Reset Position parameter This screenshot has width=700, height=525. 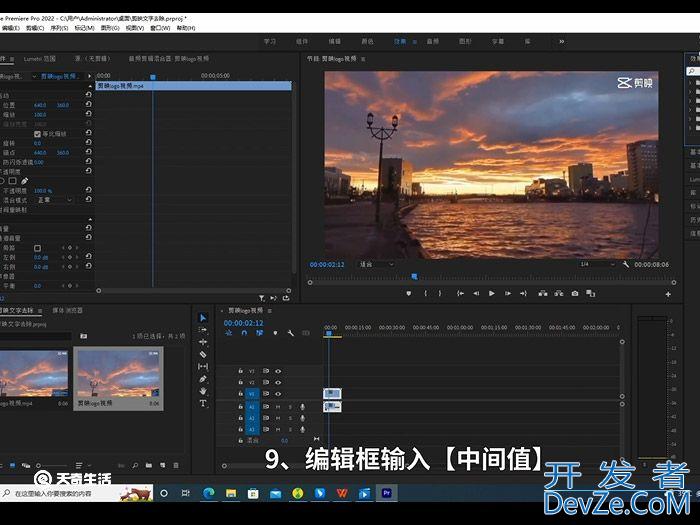88,104
